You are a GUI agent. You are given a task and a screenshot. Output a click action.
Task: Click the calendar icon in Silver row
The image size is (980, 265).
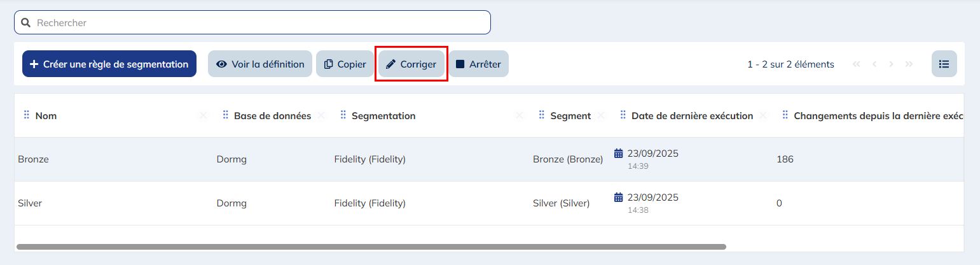[x=618, y=197]
